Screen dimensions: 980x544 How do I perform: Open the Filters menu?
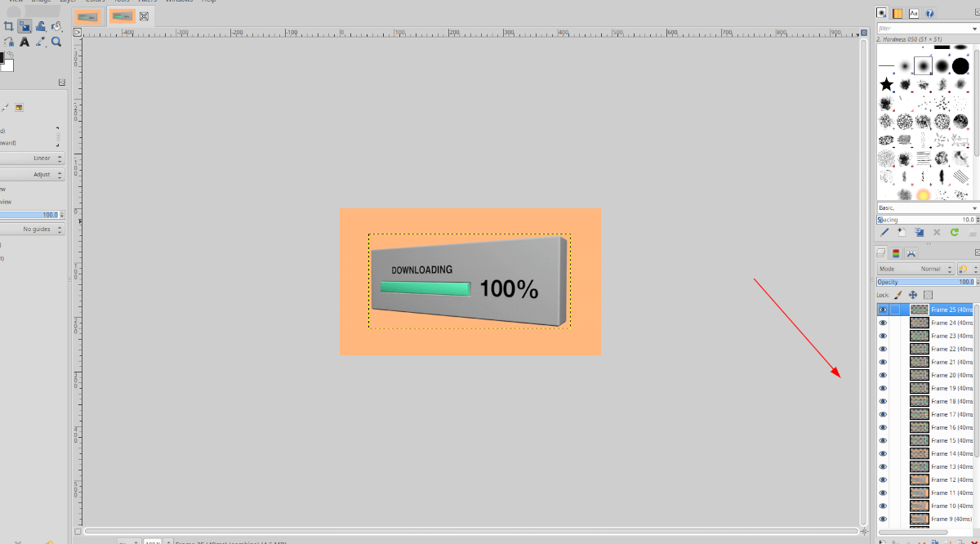[147, 2]
